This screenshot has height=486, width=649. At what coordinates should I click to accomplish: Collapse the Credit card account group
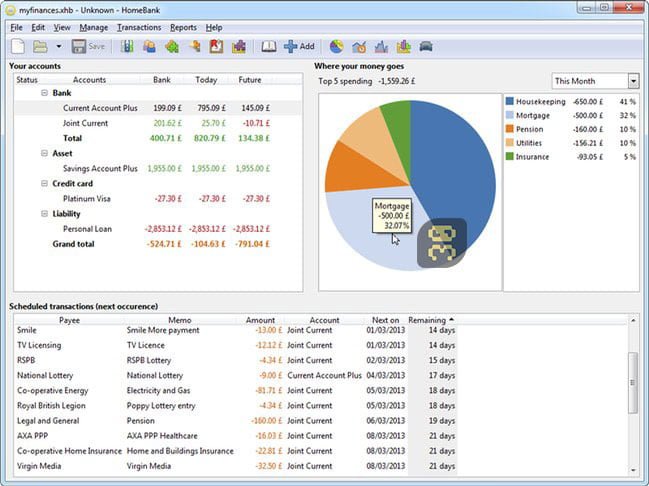coord(44,183)
